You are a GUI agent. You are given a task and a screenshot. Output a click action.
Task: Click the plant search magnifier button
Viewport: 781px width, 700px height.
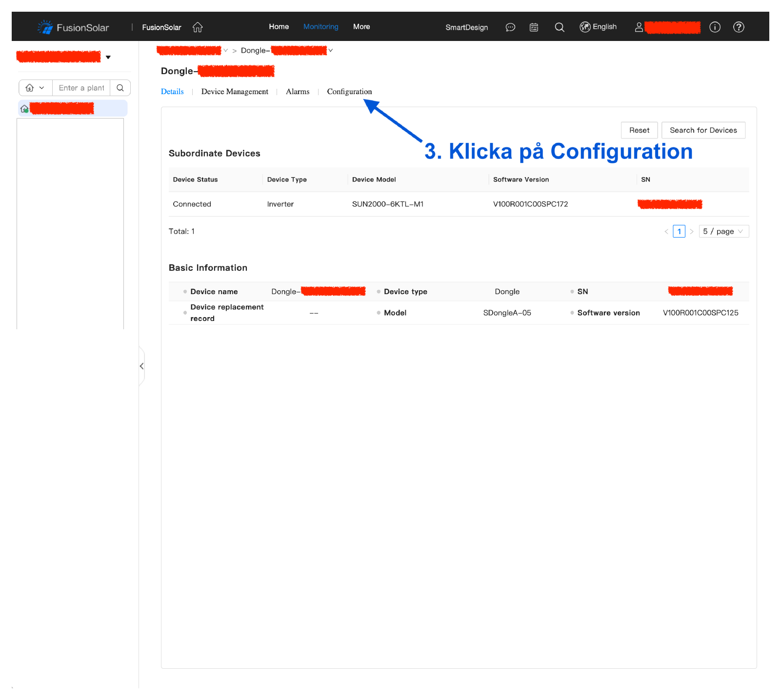[120, 88]
